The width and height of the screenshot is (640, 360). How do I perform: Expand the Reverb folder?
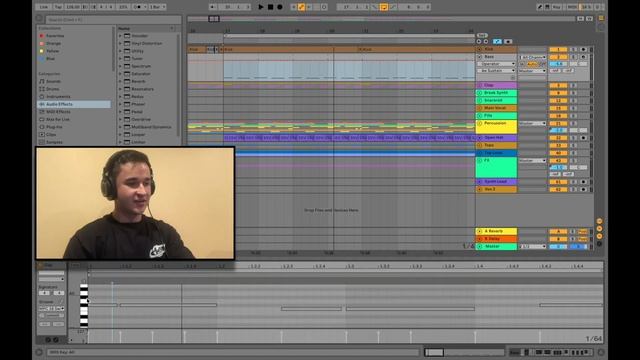point(120,81)
